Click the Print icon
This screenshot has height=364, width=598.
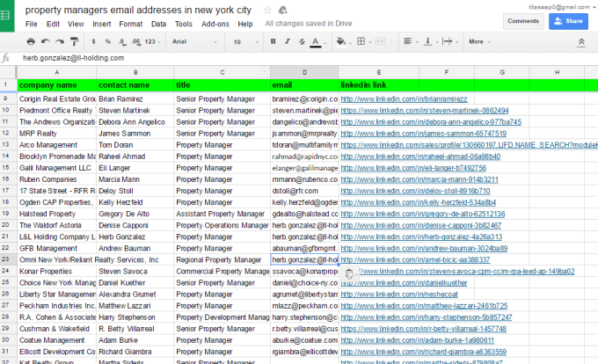point(31,41)
